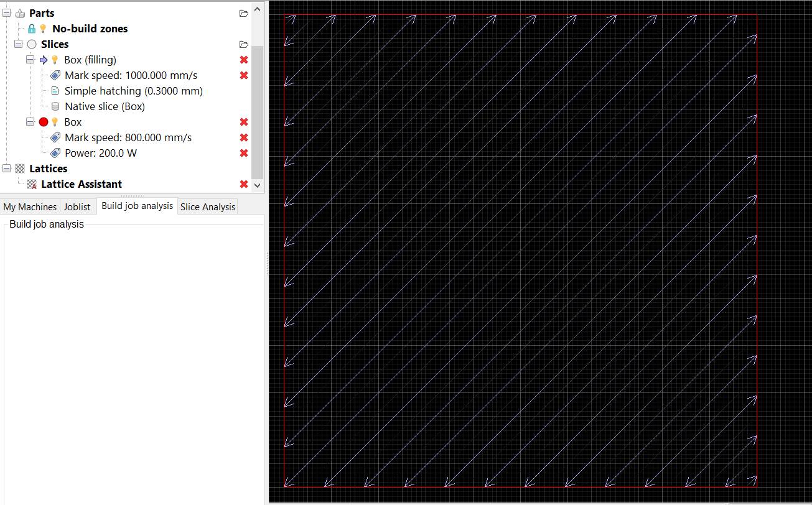Click the Simple hatching document icon
812x505 pixels.
tap(55, 90)
